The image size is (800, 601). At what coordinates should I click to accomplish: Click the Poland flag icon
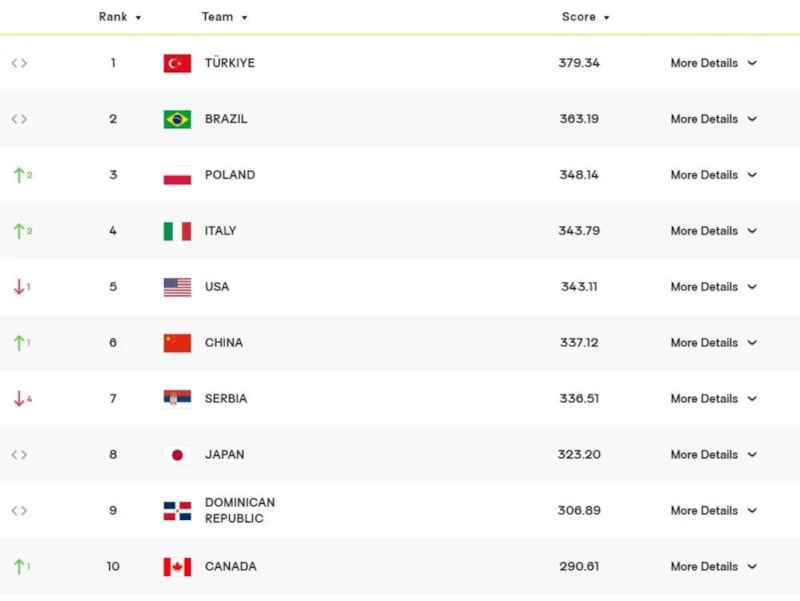177,175
